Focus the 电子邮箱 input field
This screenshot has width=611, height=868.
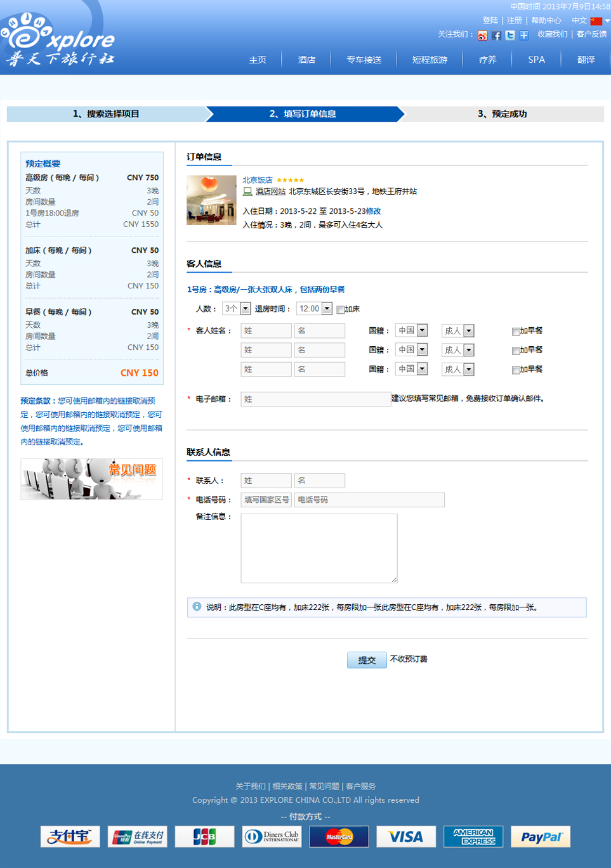pyautogui.click(x=316, y=399)
